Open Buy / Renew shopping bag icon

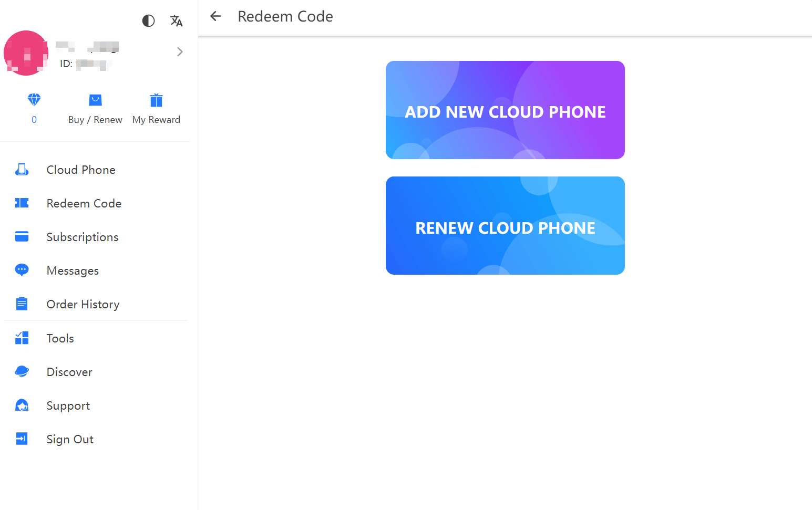click(95, 99)
